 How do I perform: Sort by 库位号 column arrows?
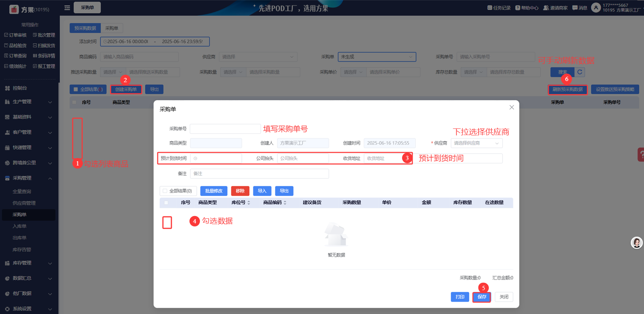[x=249, y=203]
